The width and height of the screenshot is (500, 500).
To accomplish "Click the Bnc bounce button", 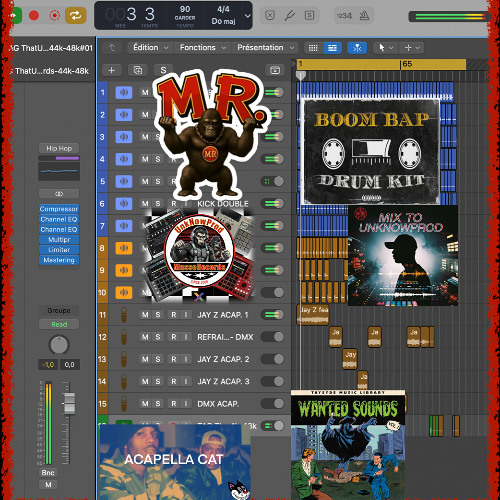I will (x=48, y=473).
